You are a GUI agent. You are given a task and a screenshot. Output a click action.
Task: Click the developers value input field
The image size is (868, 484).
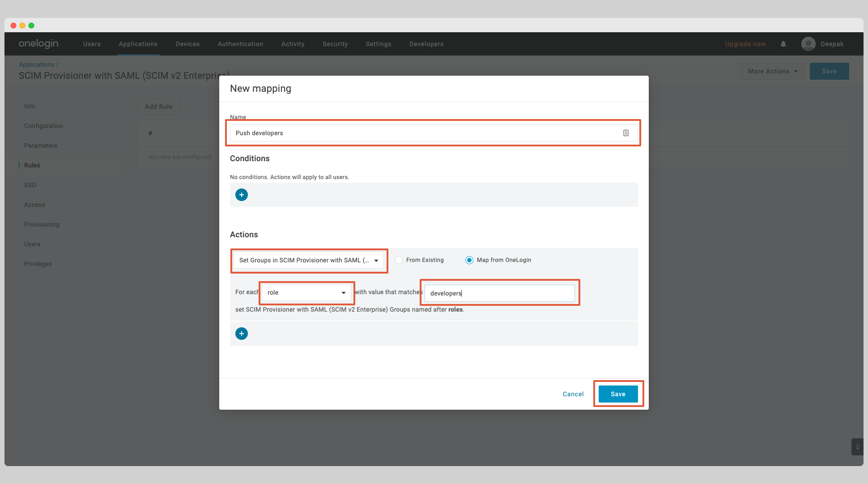pyautogui.click(x=500, y=293)
